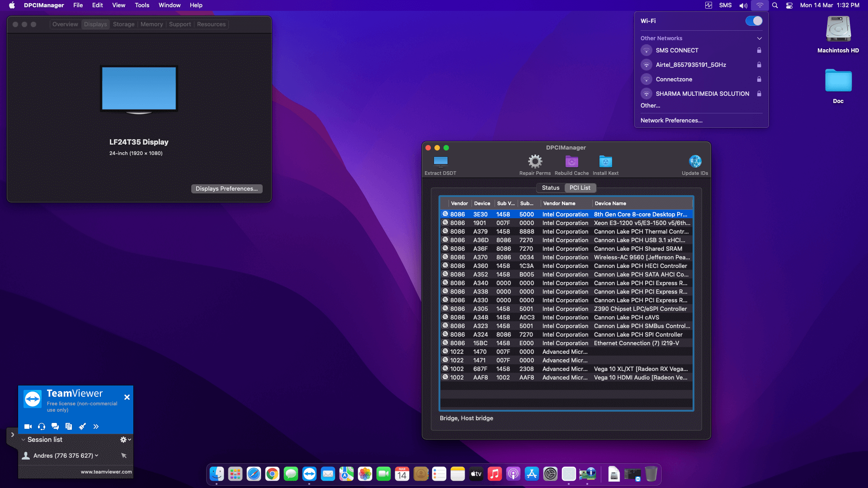Open Finder from the Dock
The image size is (868, 488).
coord(217,474)
